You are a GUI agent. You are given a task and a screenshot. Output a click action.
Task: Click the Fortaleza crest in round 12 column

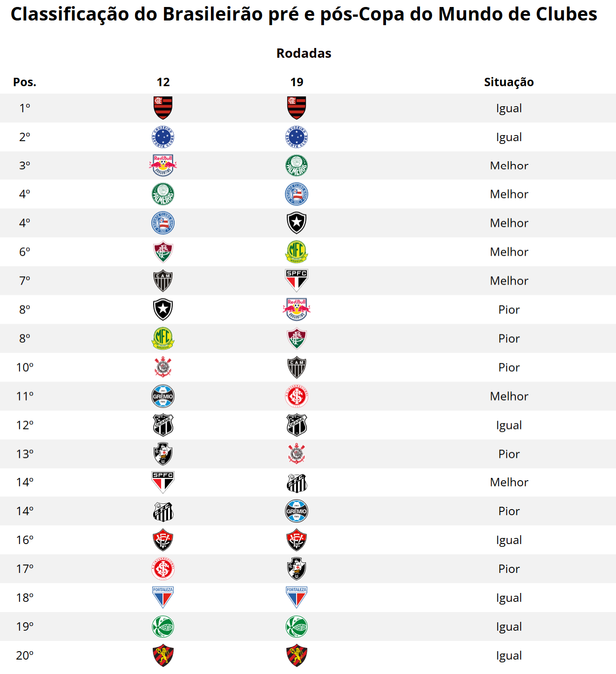click(163, 598)
